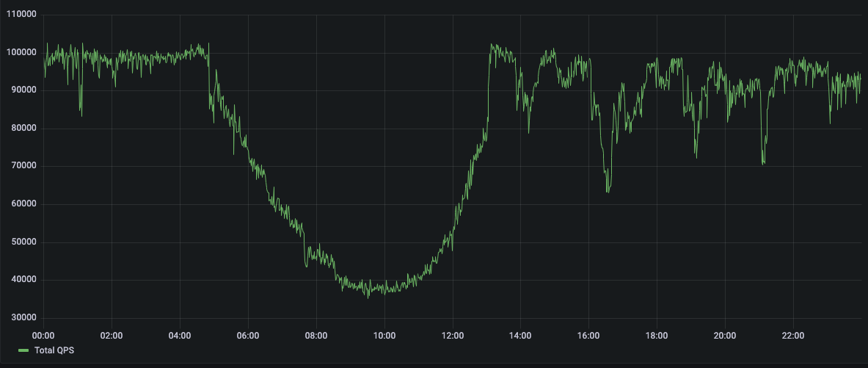Click the 100000 y-axis label
This screenshot has height=368, width=868.
21,53
